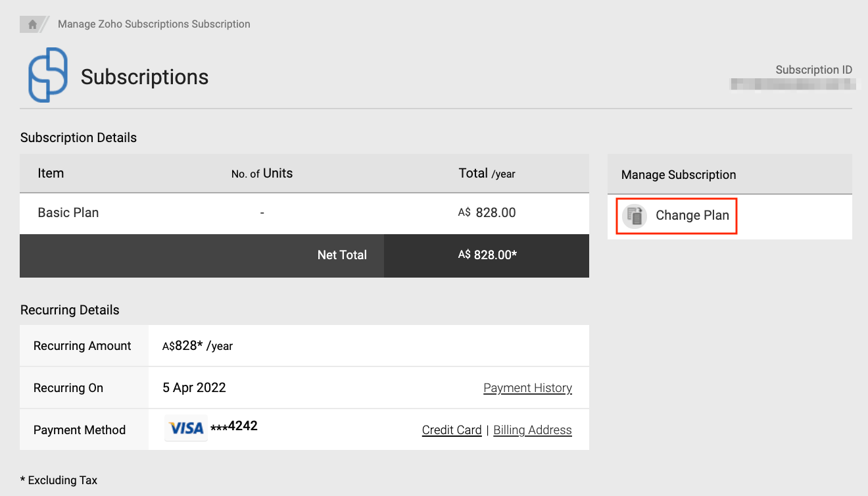Click the masked card number ending 4242
The image size is (868, 496).
click(234, 426)
